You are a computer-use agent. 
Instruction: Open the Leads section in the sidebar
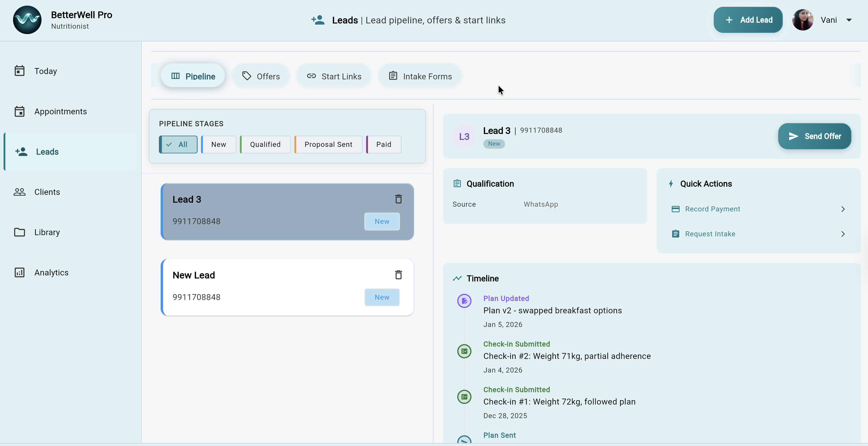[47, 151]
